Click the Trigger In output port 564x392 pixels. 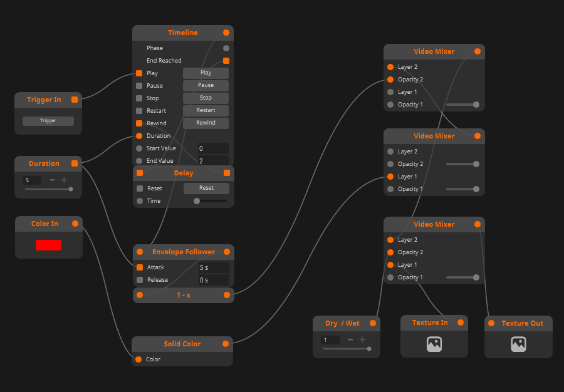tap(75, 100)
